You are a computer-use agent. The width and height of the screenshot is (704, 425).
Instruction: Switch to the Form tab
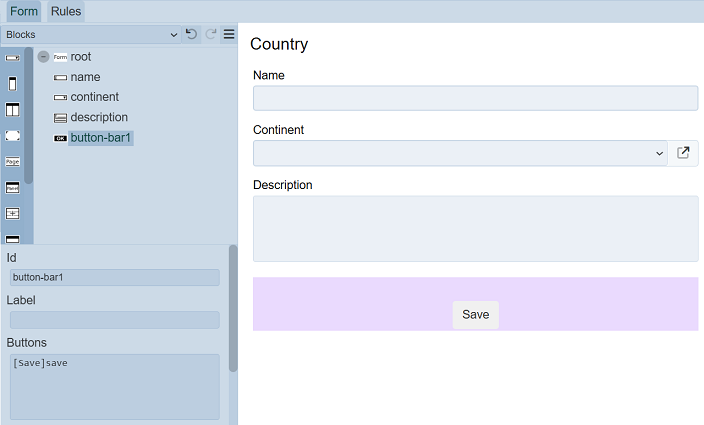coord(24,11)
